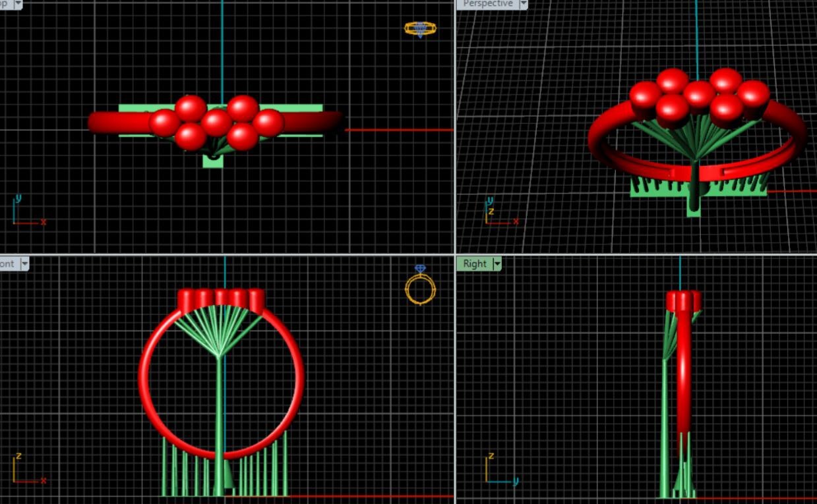Expand the Right viewport menu arrow
This screenshot has width=817, height=504.
[497, 264]
